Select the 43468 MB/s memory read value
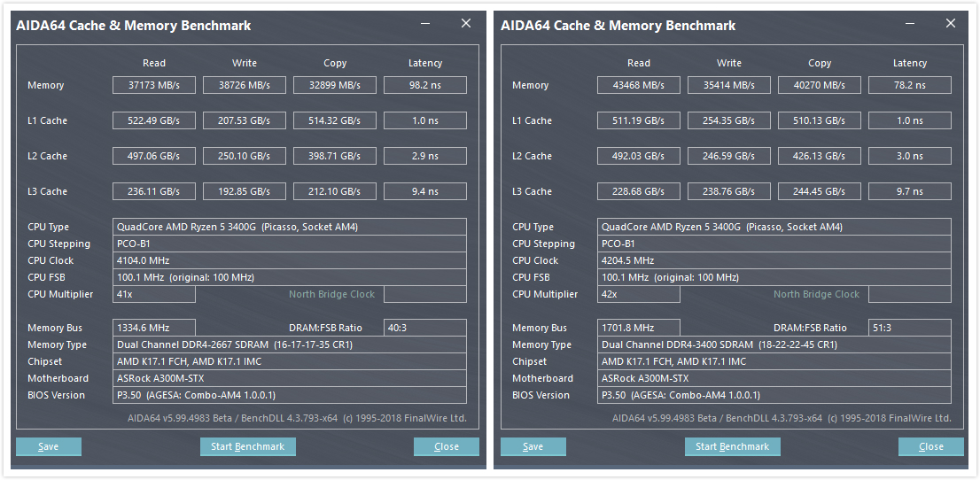Screen dimensions: 980x480 pos(639,85)
